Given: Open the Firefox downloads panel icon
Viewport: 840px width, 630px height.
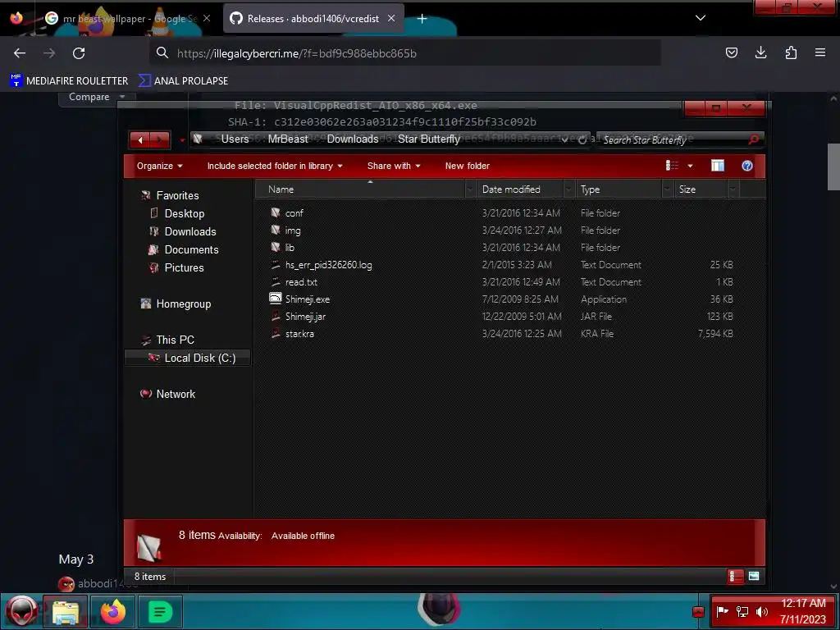Looking at the screenshot, I should click(x=760, y=52).
